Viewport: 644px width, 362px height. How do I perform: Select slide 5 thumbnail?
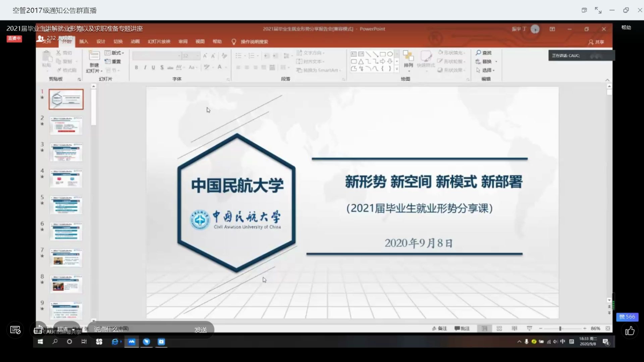pos(66,205)
